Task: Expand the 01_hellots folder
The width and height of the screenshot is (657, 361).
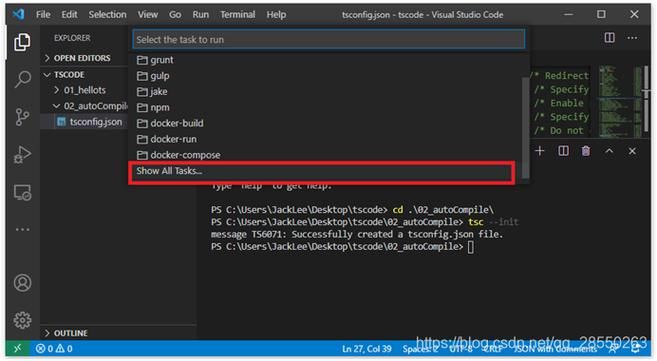Action: pos(80,90)
